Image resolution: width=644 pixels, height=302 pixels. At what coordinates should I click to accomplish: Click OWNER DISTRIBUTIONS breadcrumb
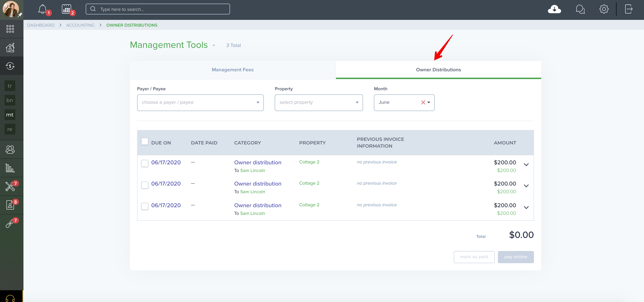tap(132, 25)
